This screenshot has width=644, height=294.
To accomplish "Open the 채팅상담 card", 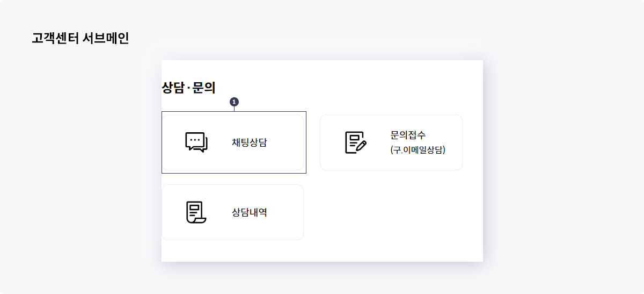I will [x=232, y=142].
